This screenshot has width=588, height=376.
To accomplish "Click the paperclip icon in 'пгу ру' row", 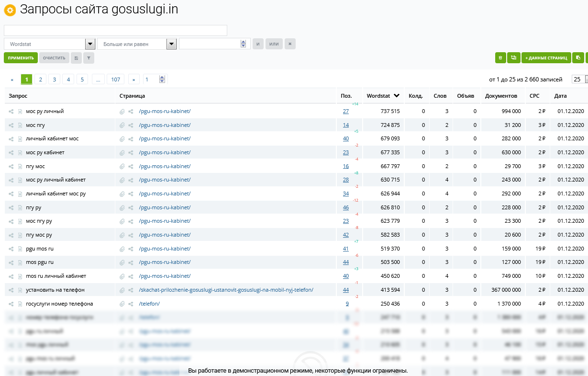I will click(x=122, y=208).
